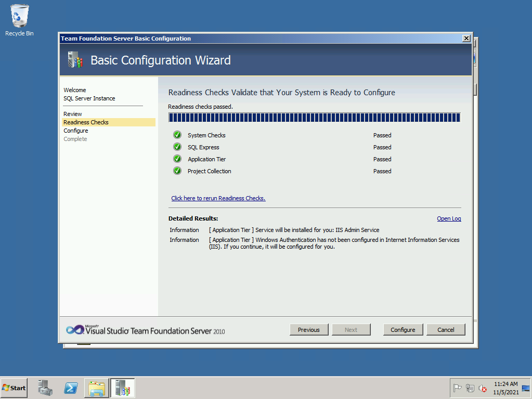Viewport: 532px width, 399px height.
Task: Click the green check icon beside System Checks
Action: coord(177,135)
